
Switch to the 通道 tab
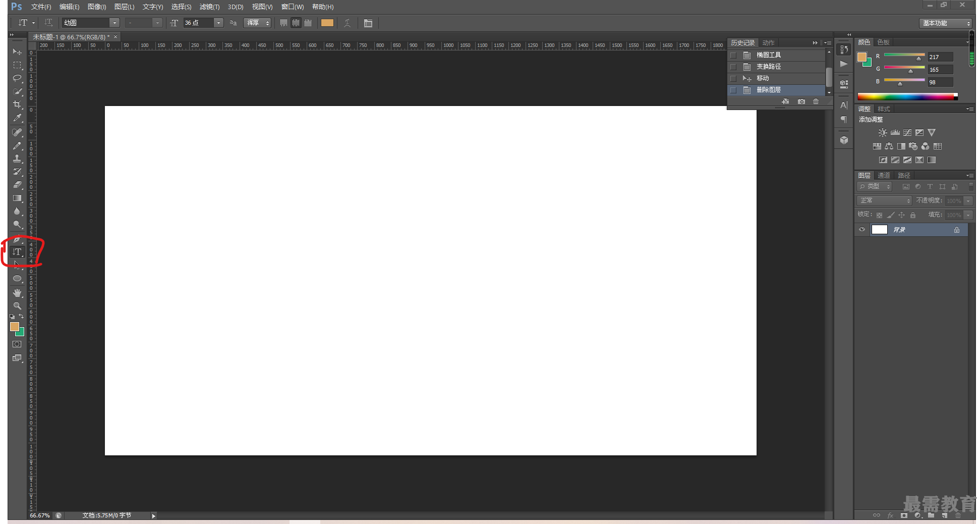tap(884, 176)
